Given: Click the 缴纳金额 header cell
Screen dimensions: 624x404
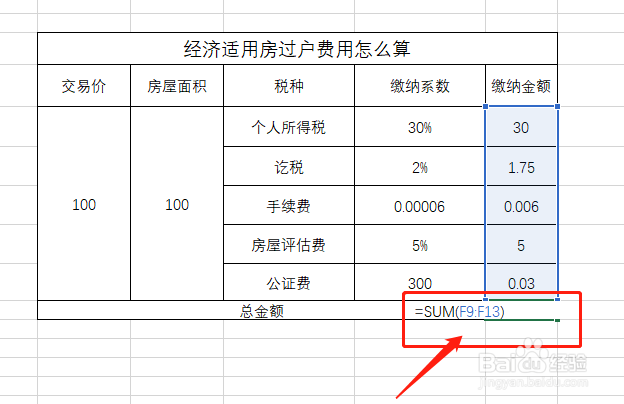Looking at the screenshot, I should pos(521,86).
